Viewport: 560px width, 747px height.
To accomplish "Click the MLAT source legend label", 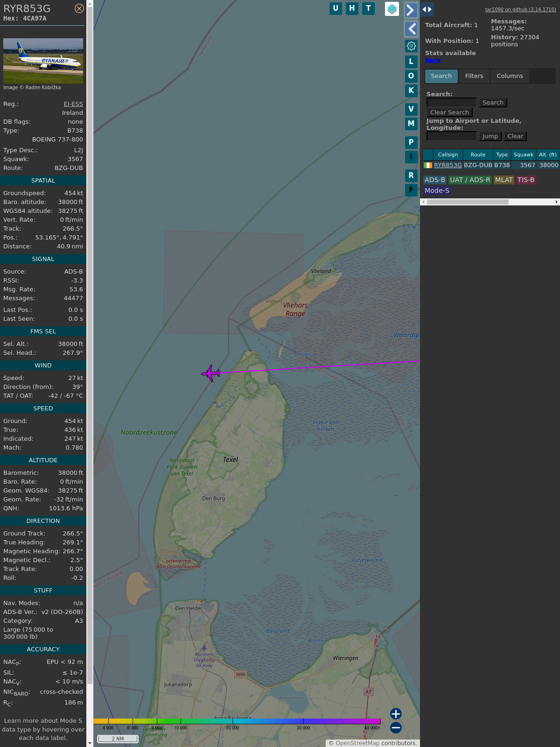I will (x=504, y=180).
